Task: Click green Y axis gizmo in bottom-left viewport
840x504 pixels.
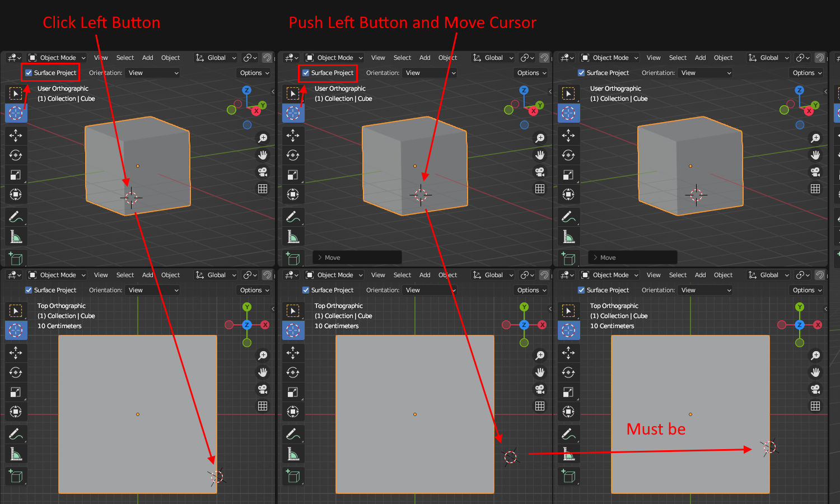Action: [x=247, y=307]
